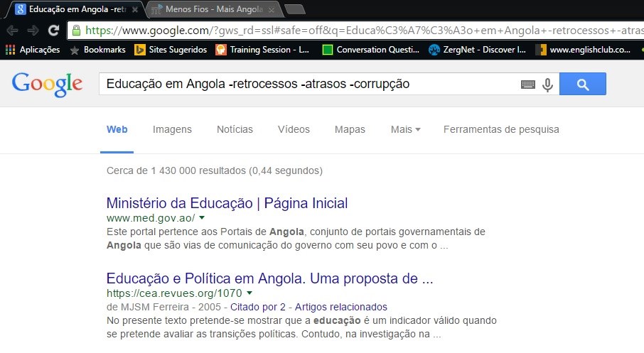Expand the Mais dropdown menu
The image size is (644, 353).
coord(405,129)
